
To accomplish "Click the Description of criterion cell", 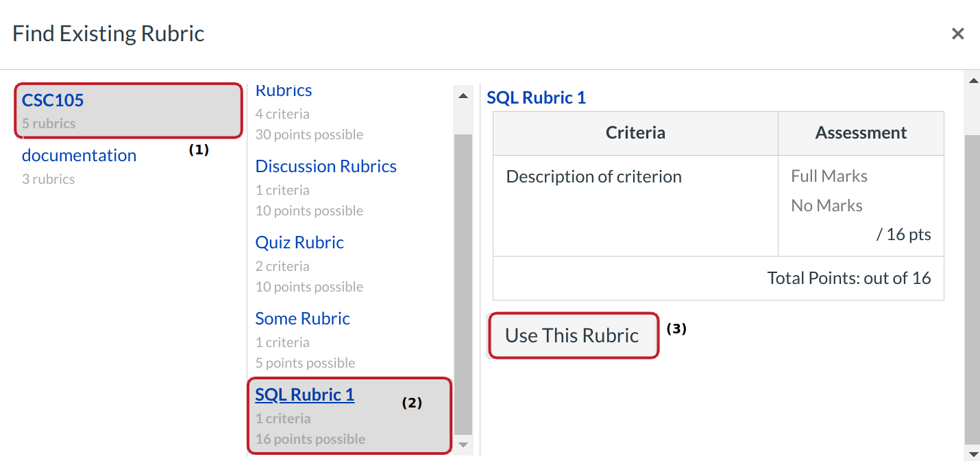I will tap(593, 177).
